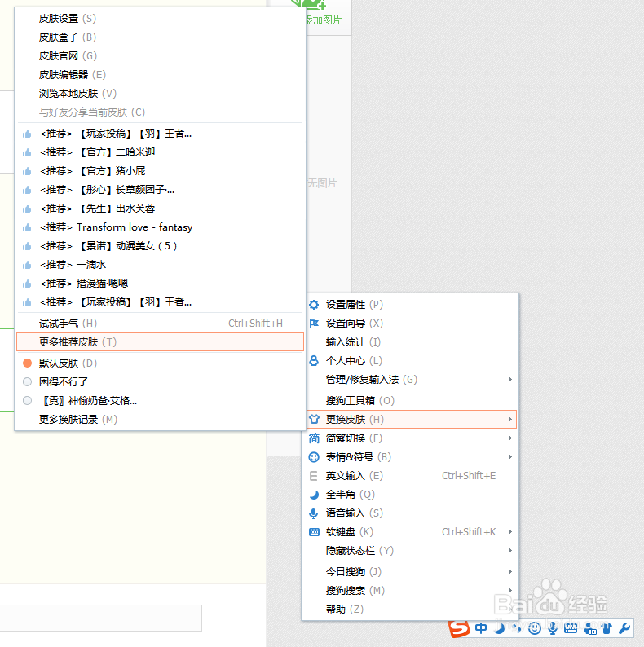The width and height of the screenshot is (644, 647).
Task: Open 皮肤盒子 menu entry
Action: (x=160, y=37)
